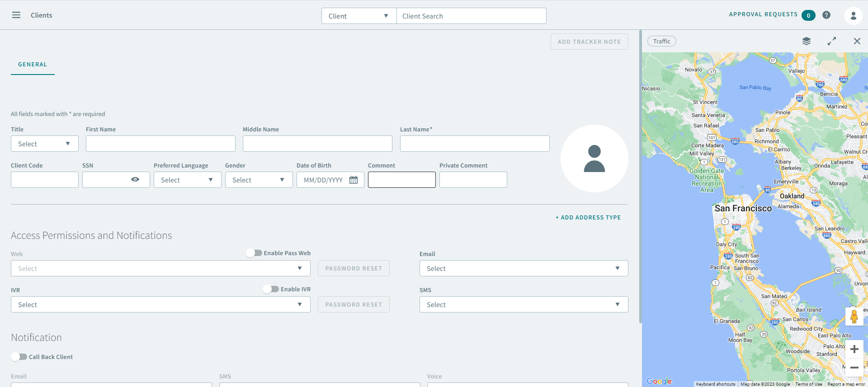Click the Client Search field

point(472,16)
